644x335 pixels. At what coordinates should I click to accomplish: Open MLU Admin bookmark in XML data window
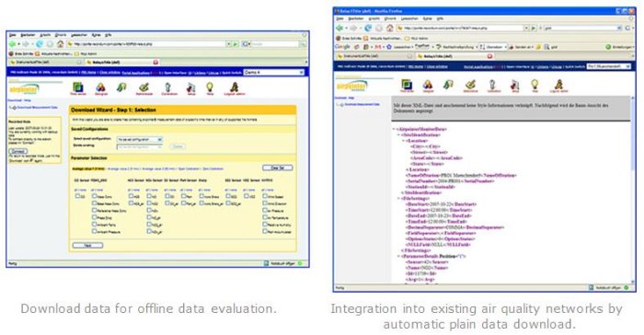[x=418, y=39]
